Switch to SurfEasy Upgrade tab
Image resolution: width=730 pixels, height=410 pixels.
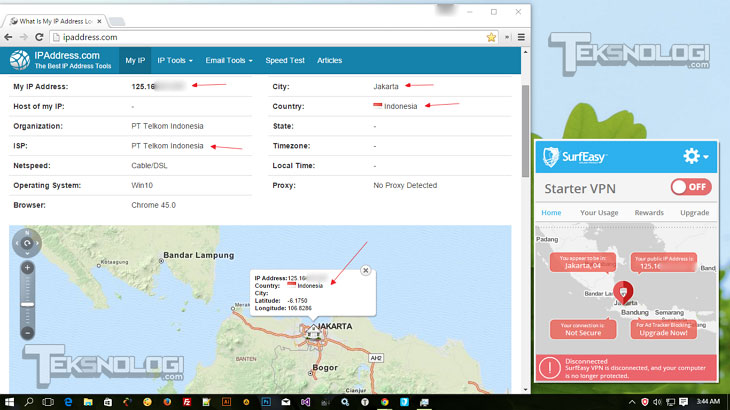tap(695, 213)
